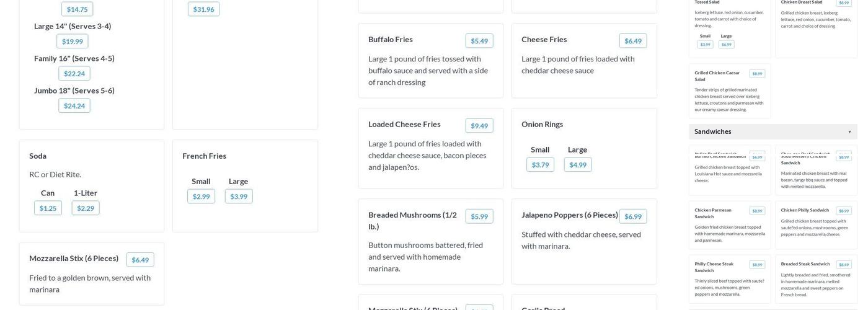868x310 pixels.
Task: Click the Large 14" $19.99 price
Action: click(73, 42)
